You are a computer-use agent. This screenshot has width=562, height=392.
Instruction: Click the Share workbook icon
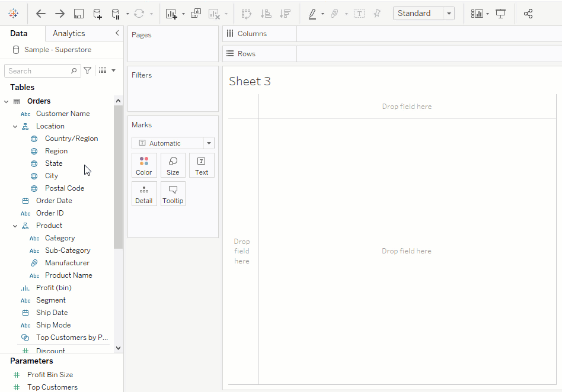point(528,14)
